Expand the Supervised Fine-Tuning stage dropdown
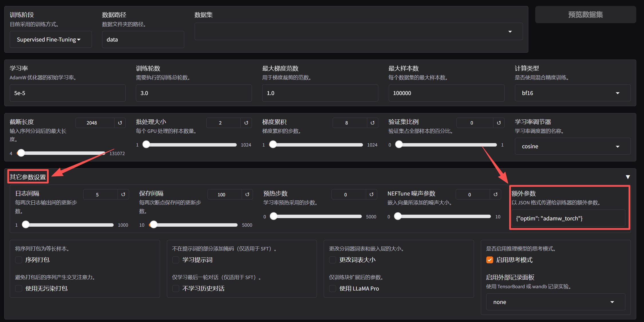Image resolution: width=644 pixels, height=322 pixels. (x=51, y=39)
